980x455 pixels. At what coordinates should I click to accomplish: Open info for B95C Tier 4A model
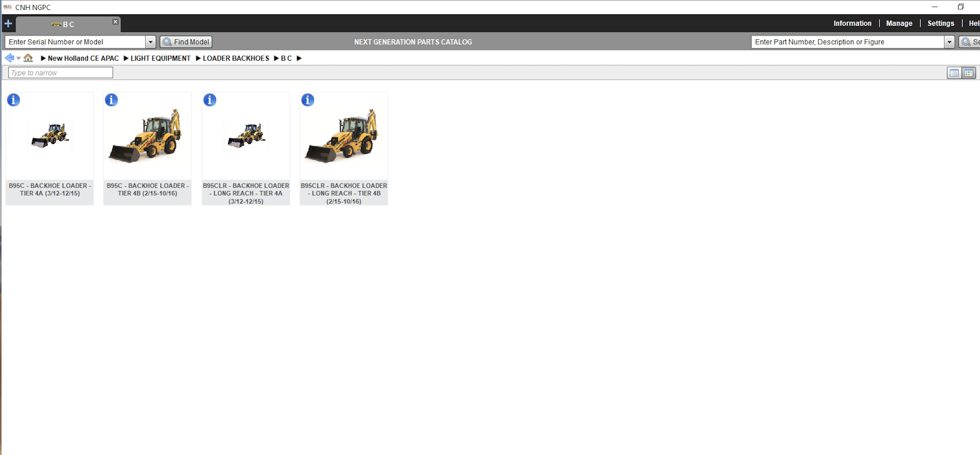13,100
